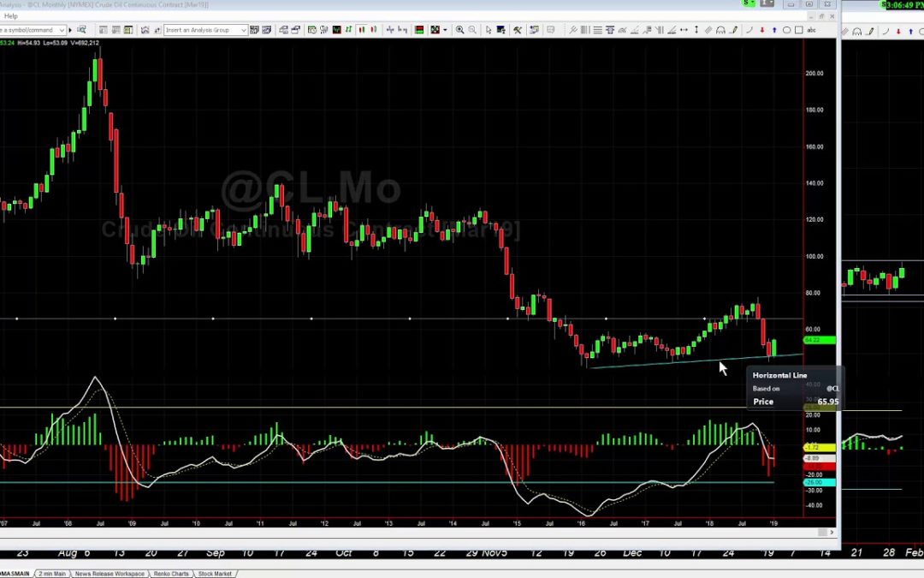Select the abc text annotation tool

click(x=812, y=30)
